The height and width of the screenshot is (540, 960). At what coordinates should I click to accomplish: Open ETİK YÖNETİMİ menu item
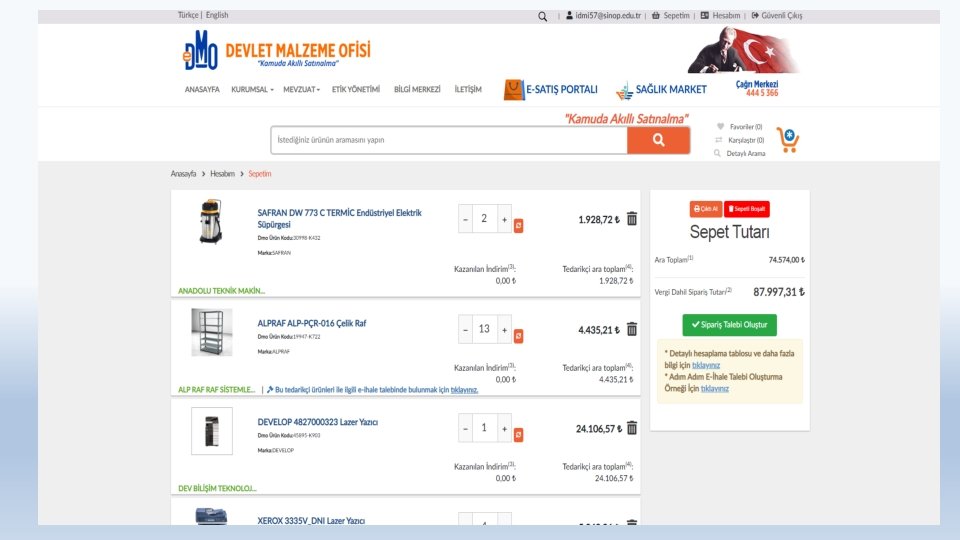coord(356,89)
